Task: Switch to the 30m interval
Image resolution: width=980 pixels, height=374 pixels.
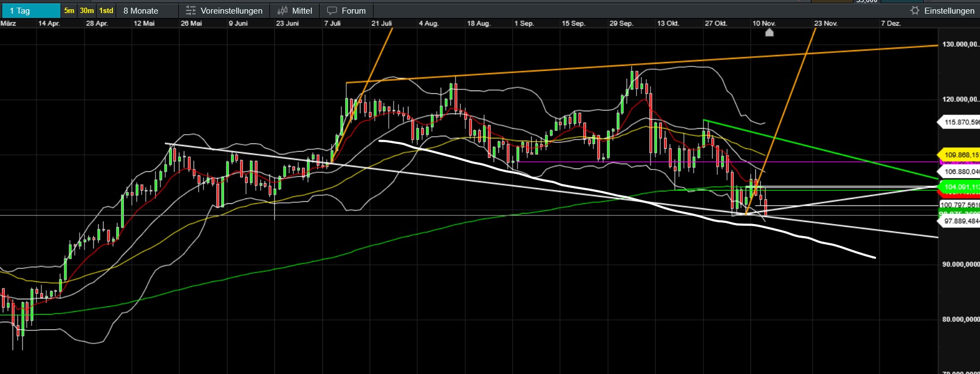Action: point(87,11)
